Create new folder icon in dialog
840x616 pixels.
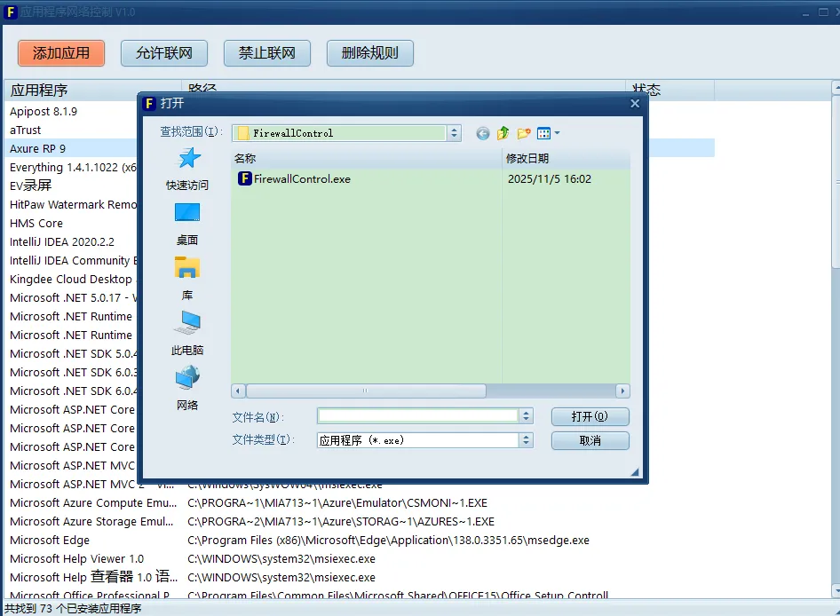click(523, 133)
